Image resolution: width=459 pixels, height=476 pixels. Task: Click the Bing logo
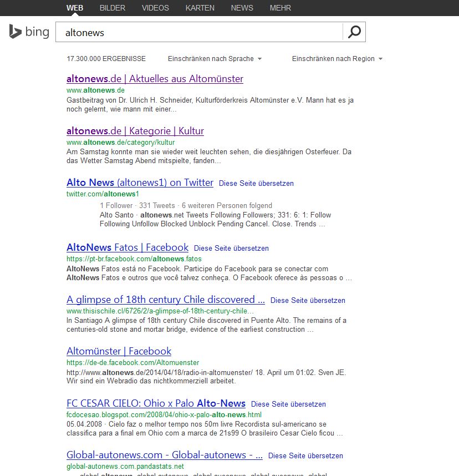tap(29, 32)
